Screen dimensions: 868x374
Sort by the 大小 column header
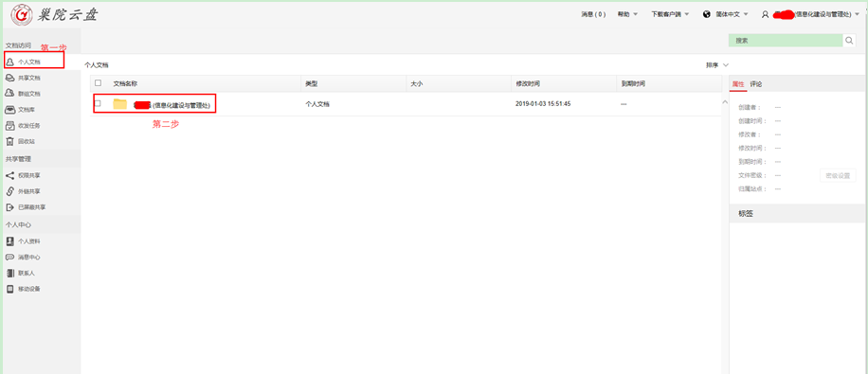[x=417, y=83]
